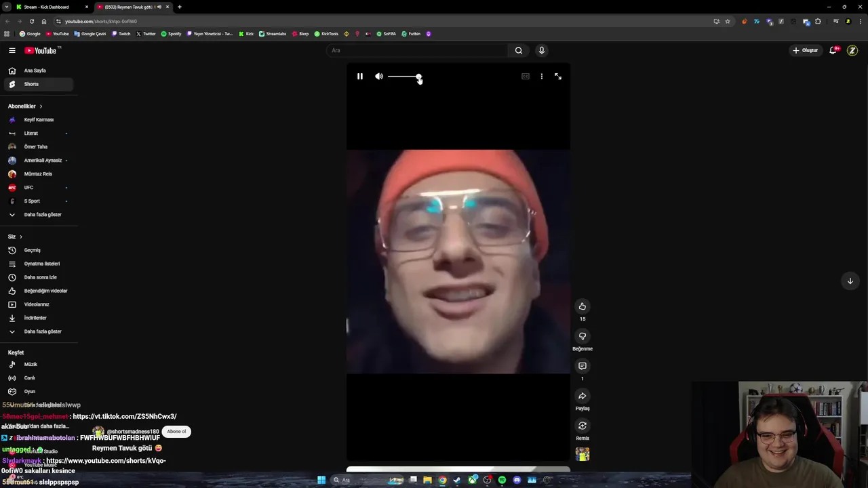Open the Mümtaz Reis subscription

[37, 174]
